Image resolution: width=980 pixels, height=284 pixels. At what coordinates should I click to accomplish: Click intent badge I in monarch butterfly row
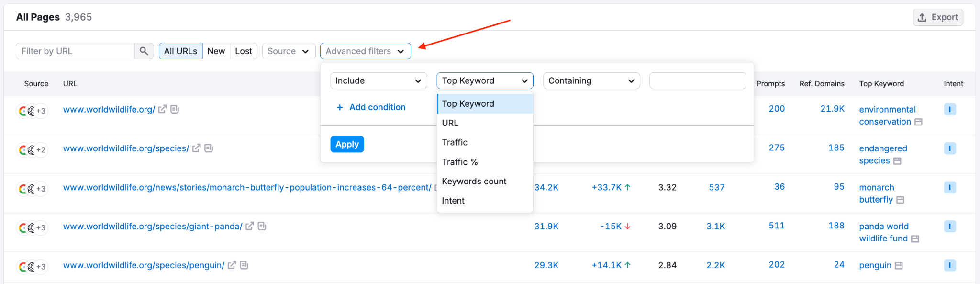[x=950, y=187]
